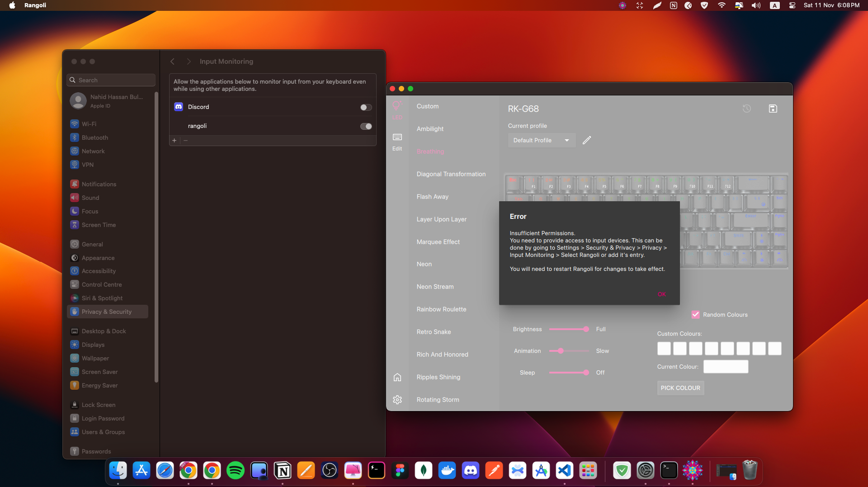Open Visual Studio Code from the Dock
This screenshot has height=487, width=868.
pyautogui.click(x=565, y=471)
